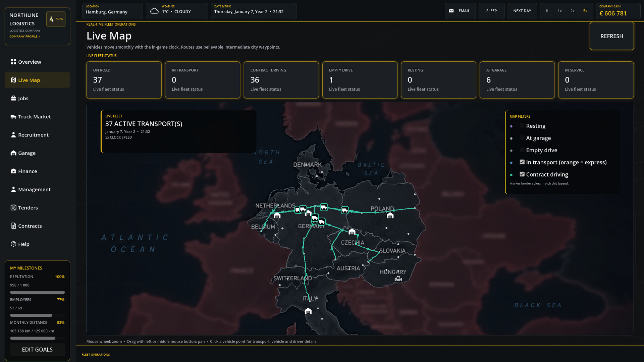Click the Monthly Distance progress bar

click(x=37, y=338)
